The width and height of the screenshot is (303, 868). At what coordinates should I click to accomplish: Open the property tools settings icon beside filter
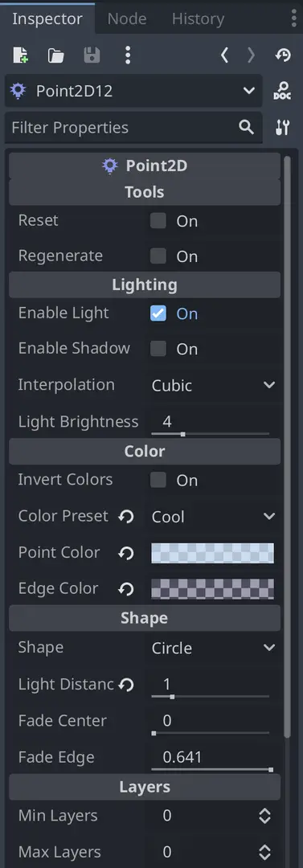[282, 127]
